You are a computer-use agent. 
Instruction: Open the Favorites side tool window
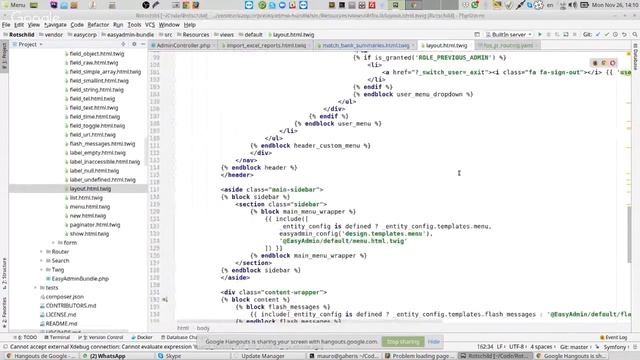4,312
